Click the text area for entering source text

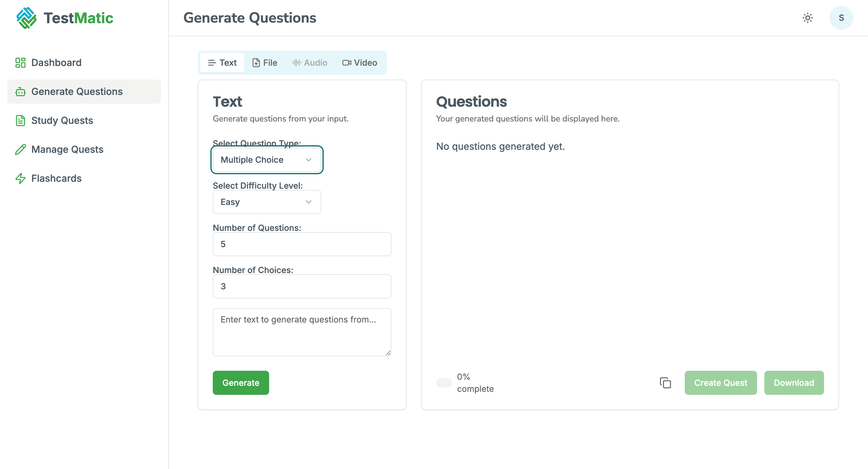tap(302, 332)
